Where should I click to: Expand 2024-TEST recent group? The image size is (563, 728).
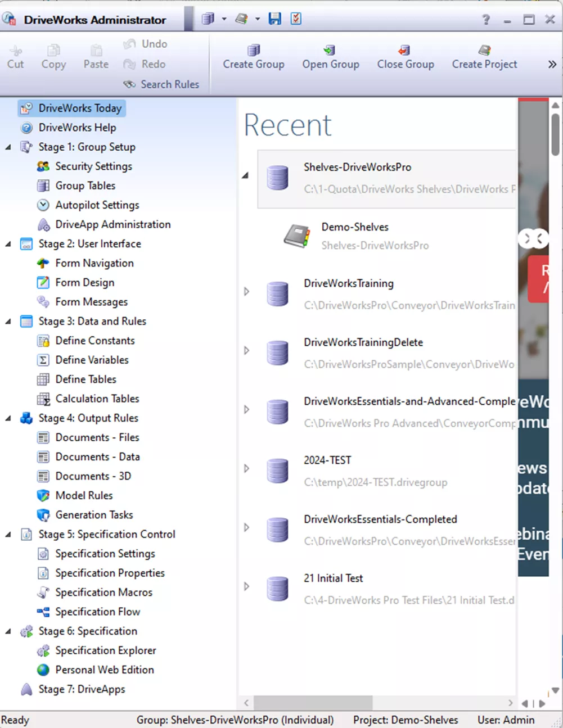(246, 468)
